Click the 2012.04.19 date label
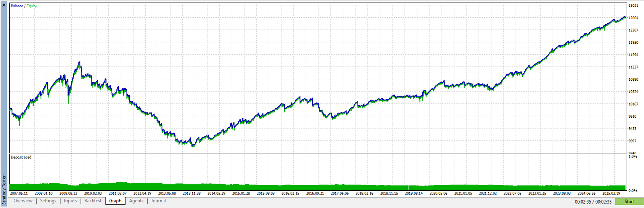Viewport: 644px width, 208px height. pos(142,193)
